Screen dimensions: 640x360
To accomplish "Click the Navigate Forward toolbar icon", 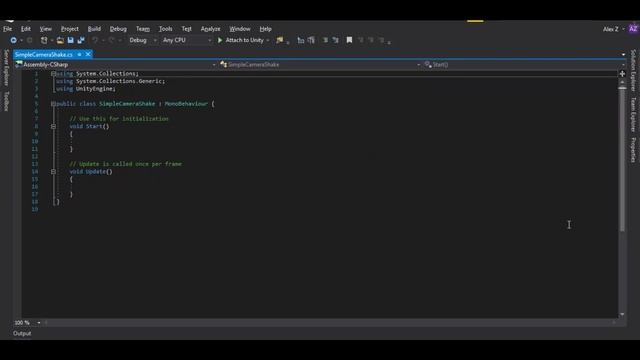I will pos(29,40).
